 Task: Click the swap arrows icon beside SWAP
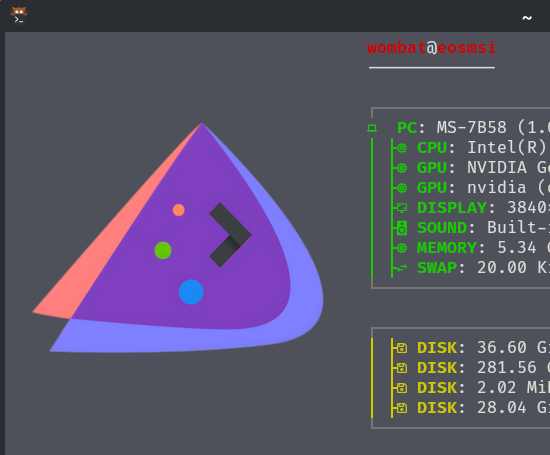pyautogui.click(x=402, y=268)
